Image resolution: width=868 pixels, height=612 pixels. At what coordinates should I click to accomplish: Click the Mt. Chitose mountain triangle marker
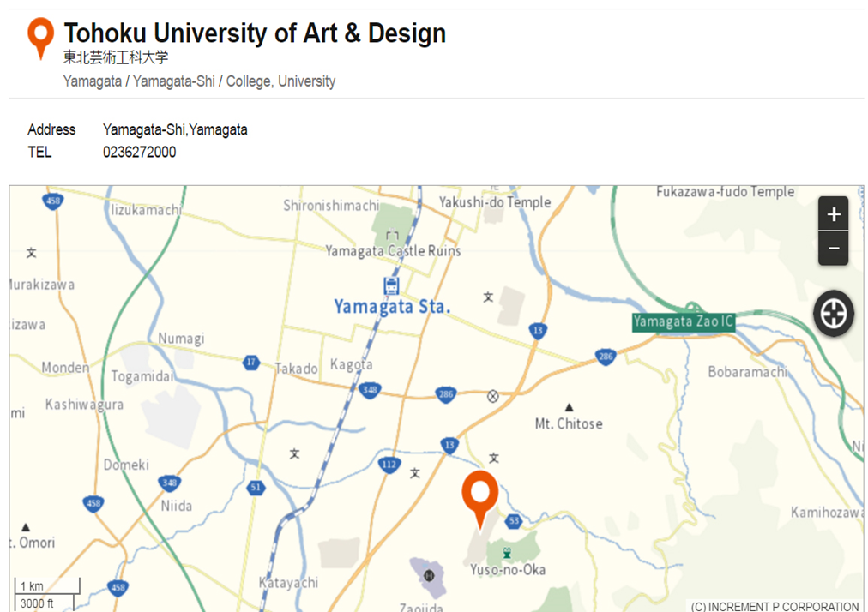pos(569,406)
